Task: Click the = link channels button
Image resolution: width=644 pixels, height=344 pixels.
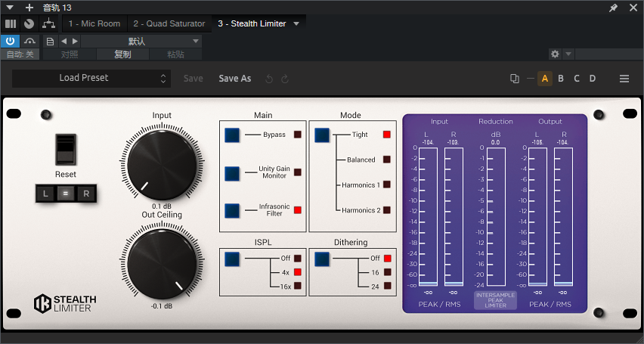Action: [x=65, y=194]
